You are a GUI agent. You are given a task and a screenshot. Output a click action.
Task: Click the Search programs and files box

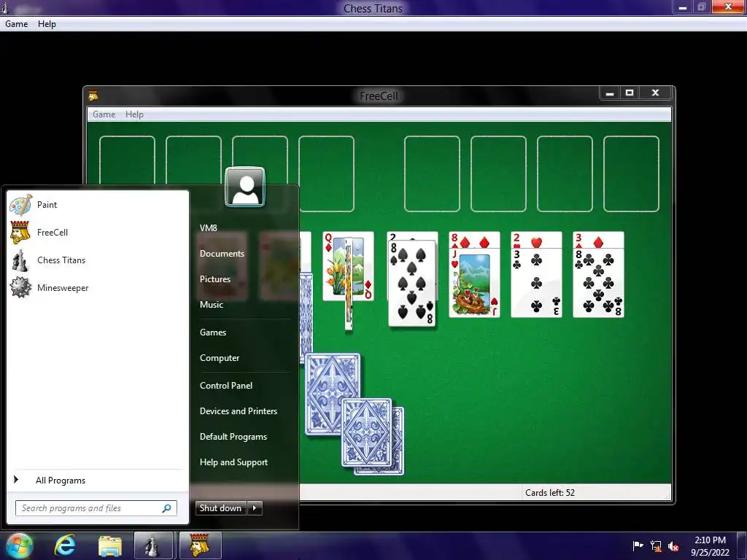(x=96, y=508)
